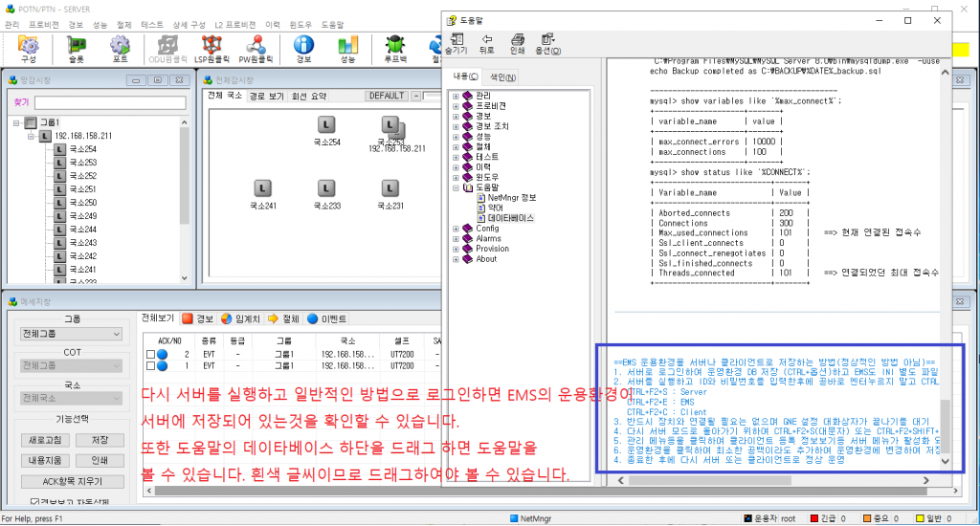Expand 관리 book in help tree

456,97
